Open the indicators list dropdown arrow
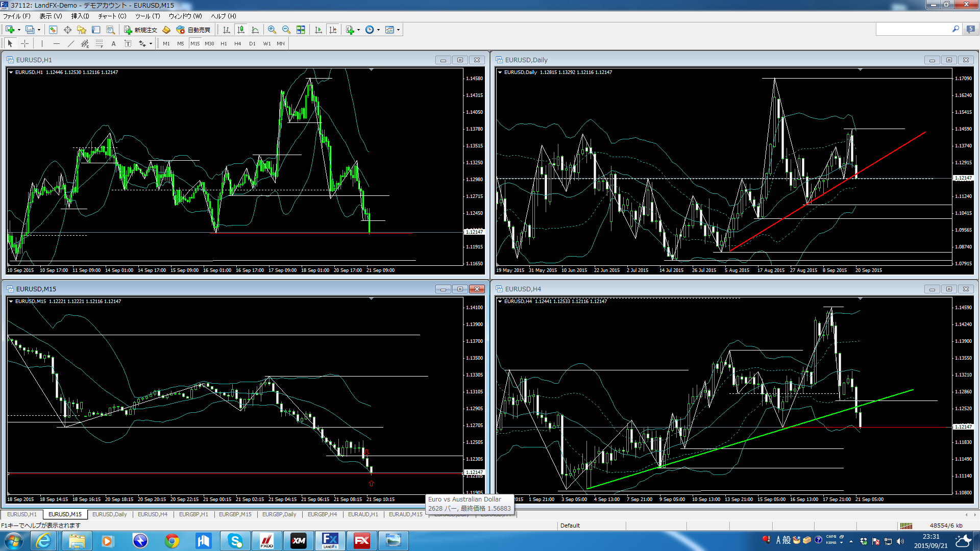 click(x=358, y=30)
